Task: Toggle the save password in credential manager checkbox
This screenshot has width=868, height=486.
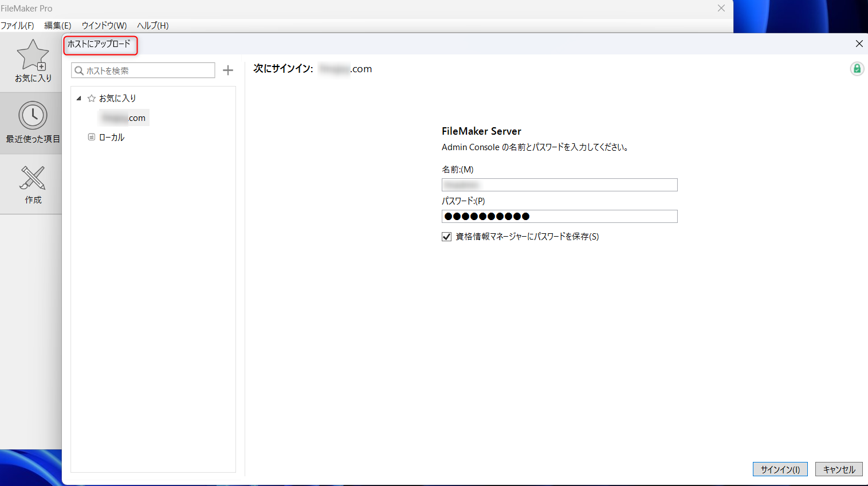Action: (x=447, y=237)
